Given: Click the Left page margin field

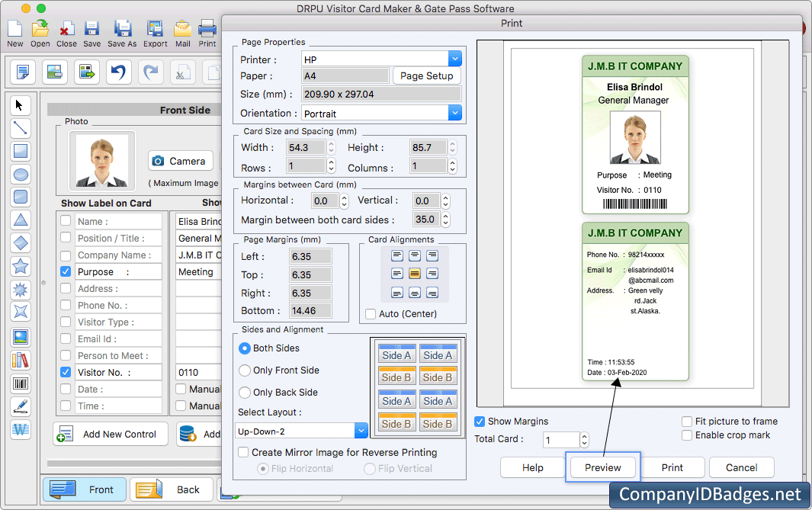Looking at the screenshot, I should [x=310, y=256].
